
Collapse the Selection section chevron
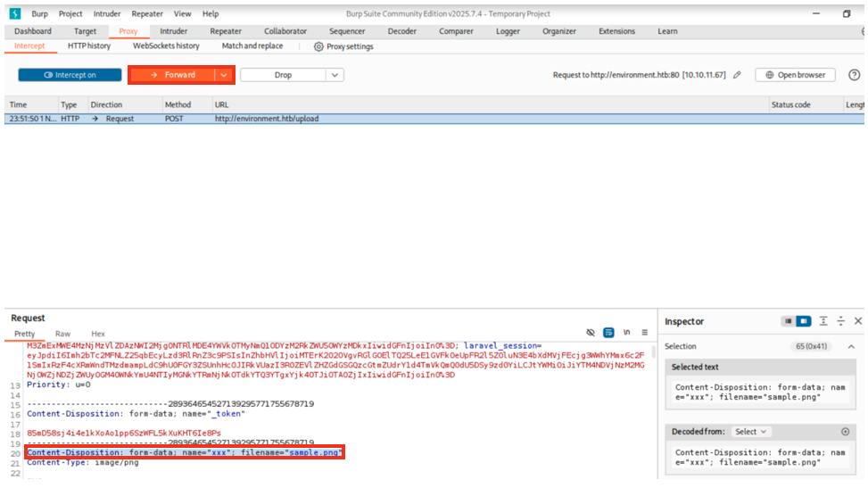[851, 346]
